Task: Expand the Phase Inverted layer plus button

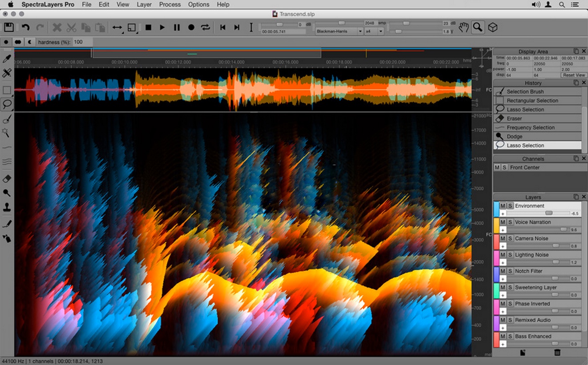Action: 503,312
